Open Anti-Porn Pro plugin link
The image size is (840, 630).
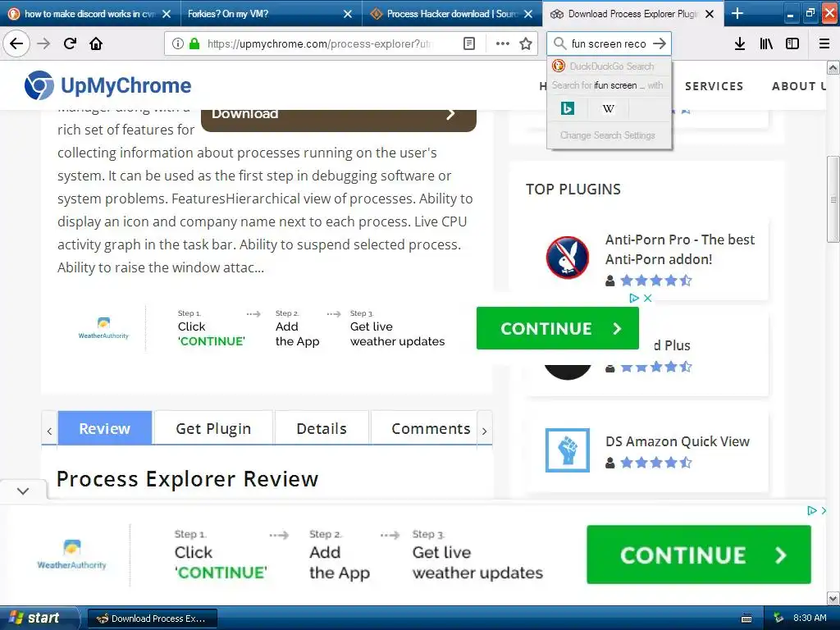pyautogui.click(x=680, y=249)
